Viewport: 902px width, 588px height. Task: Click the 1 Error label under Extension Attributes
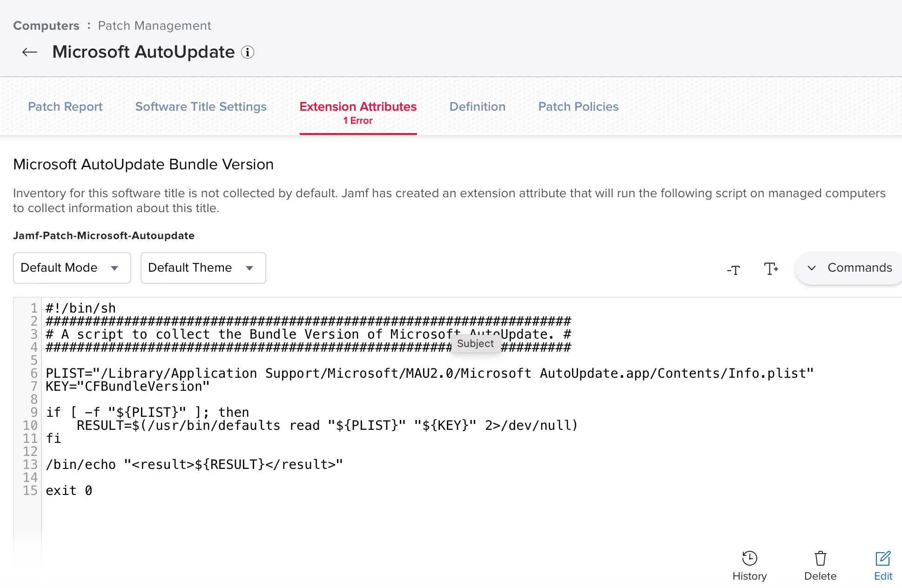tap(358, 120)
